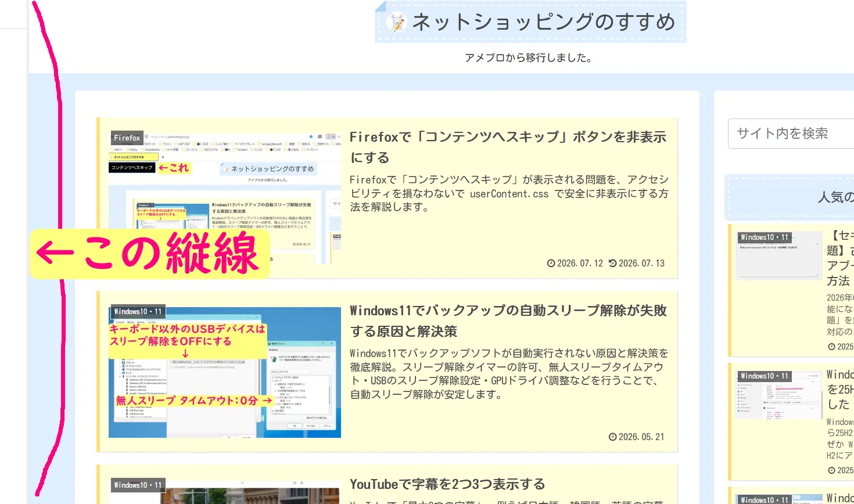Select the 2026.05.21 date text
Image resolution: width=854 pixels, height=504 pixels.
coord(641,437)
